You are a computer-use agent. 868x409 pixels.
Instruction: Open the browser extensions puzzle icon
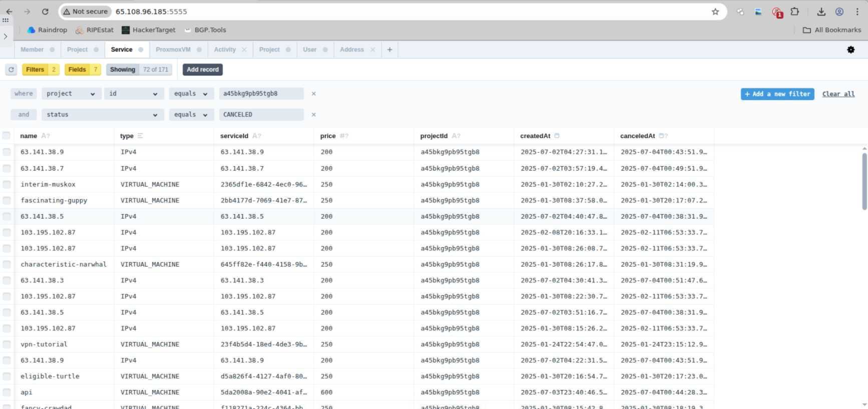coord(794,11)
